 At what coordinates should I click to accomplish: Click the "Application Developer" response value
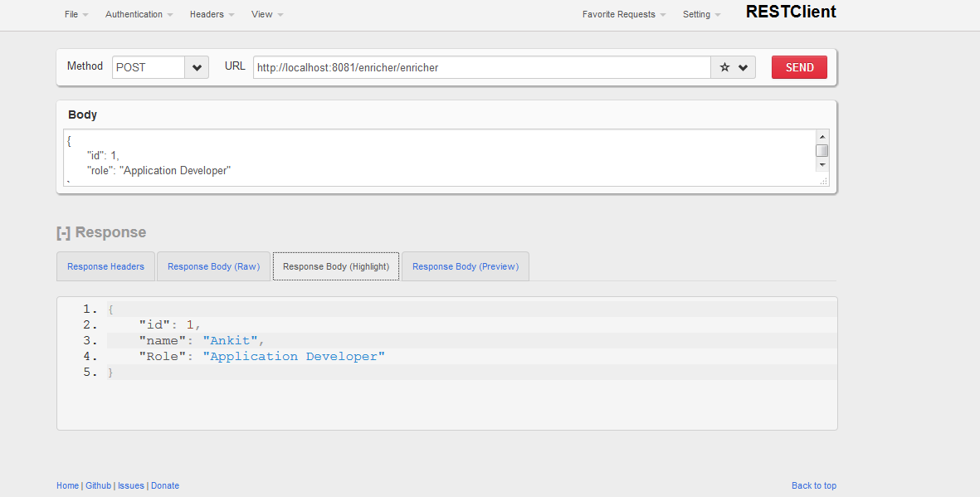point(294,357)
